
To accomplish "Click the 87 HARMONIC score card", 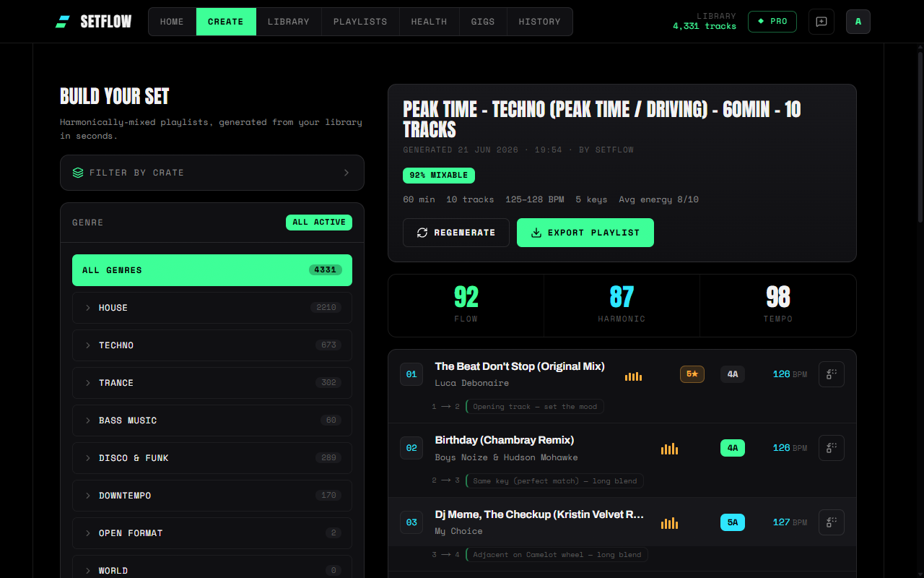I will [622, 306].
